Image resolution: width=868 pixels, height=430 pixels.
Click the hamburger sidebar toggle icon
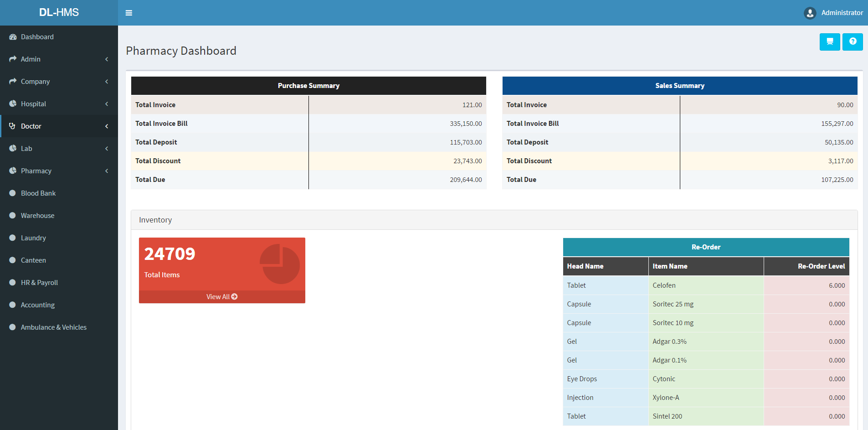click(x=129, y=13)
